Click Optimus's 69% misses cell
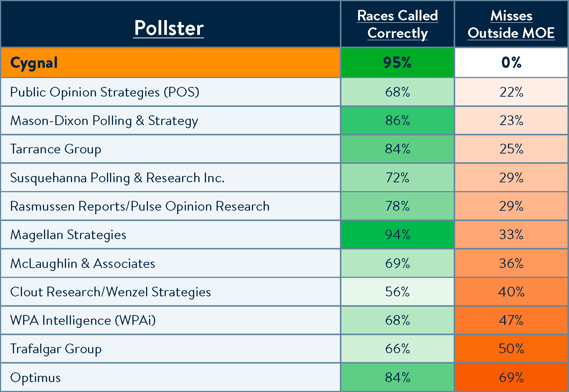569x392 pixels. pos(511,378)
